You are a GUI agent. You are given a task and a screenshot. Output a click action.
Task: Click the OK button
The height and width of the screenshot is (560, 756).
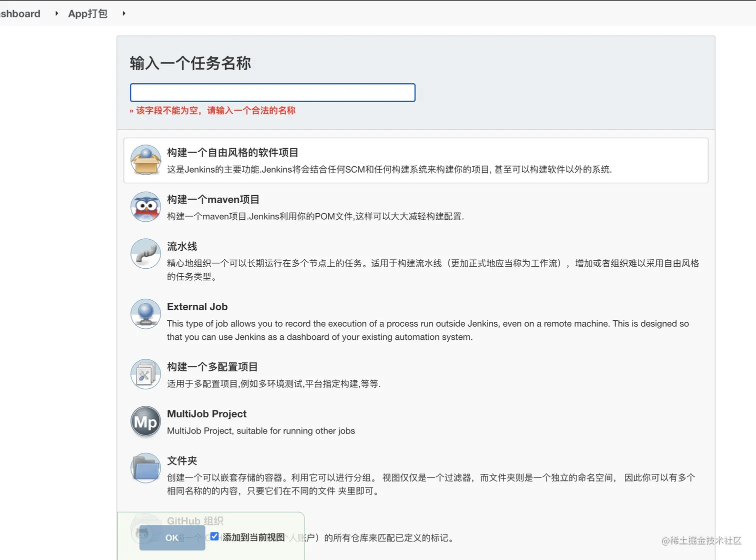coord(172,537)
